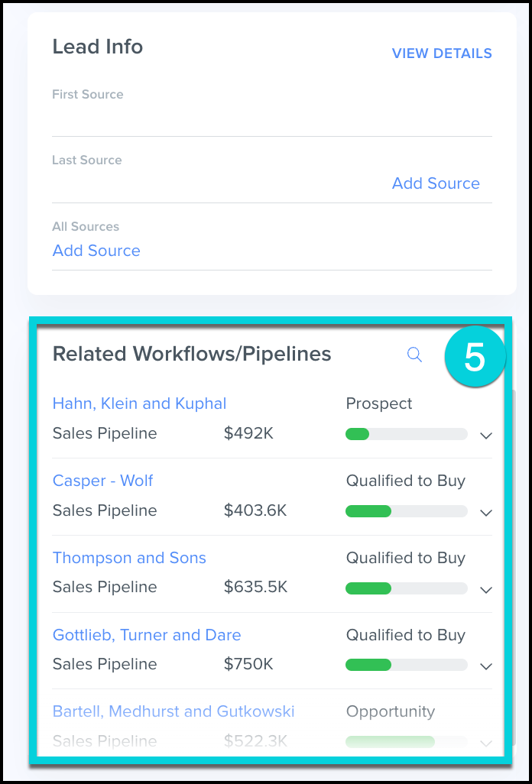This screenshot has height=784, width=532.
Task: Click the Related Workflows/Pipelines heading
Action: (191, 354)
